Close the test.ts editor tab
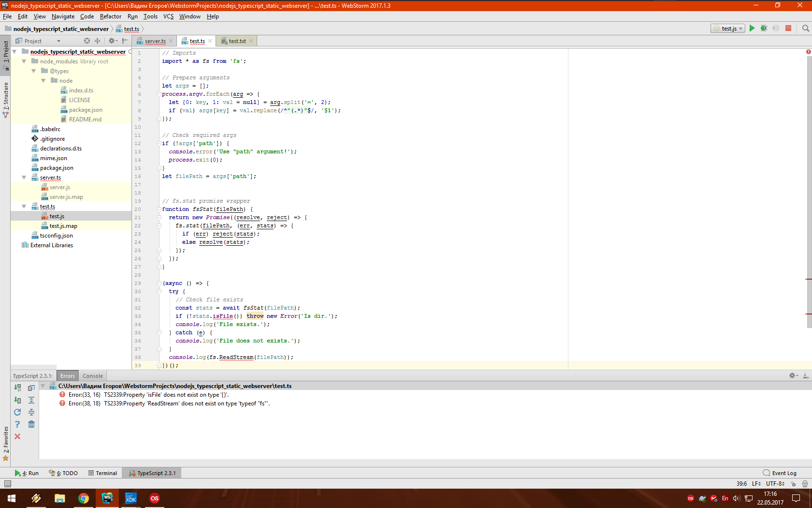Screen dimensions: 812x508 [x=210, y=41]
